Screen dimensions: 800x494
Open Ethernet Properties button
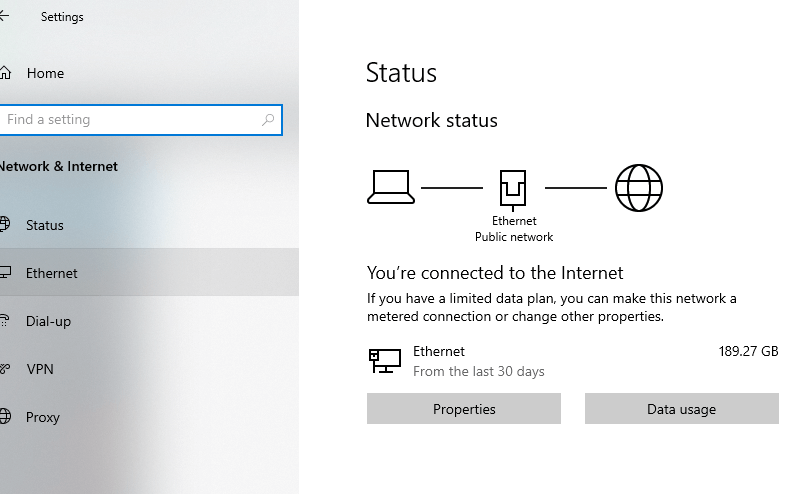pyautogui.click(x=464, y=409)
